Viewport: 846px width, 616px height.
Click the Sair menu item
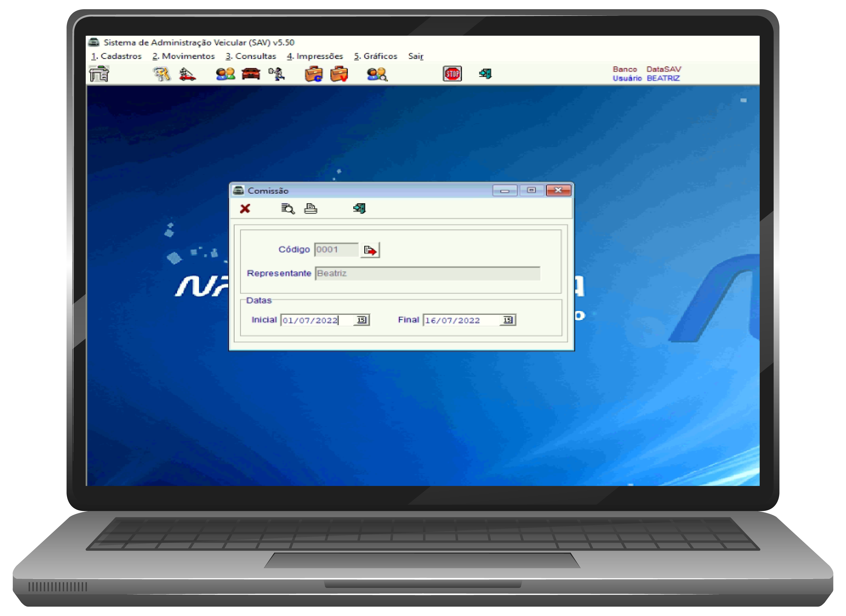coord(416,56)
